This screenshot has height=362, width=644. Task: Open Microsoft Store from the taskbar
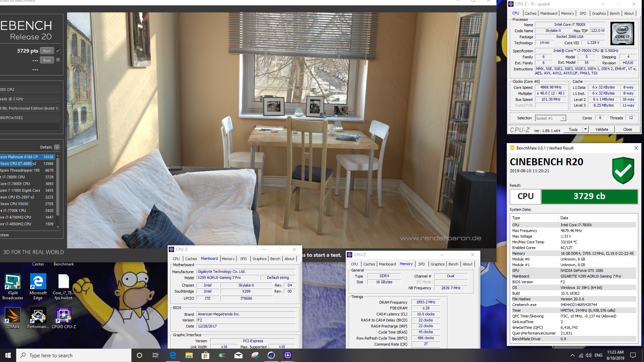pos(205,355)
